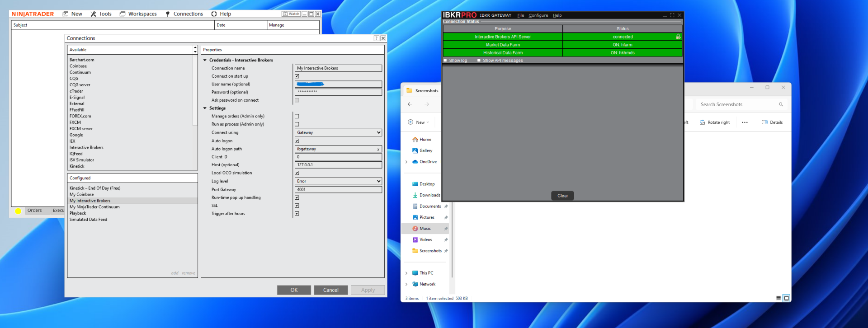Toggle Run-time pop up handling checkbox

coord(297,197)
